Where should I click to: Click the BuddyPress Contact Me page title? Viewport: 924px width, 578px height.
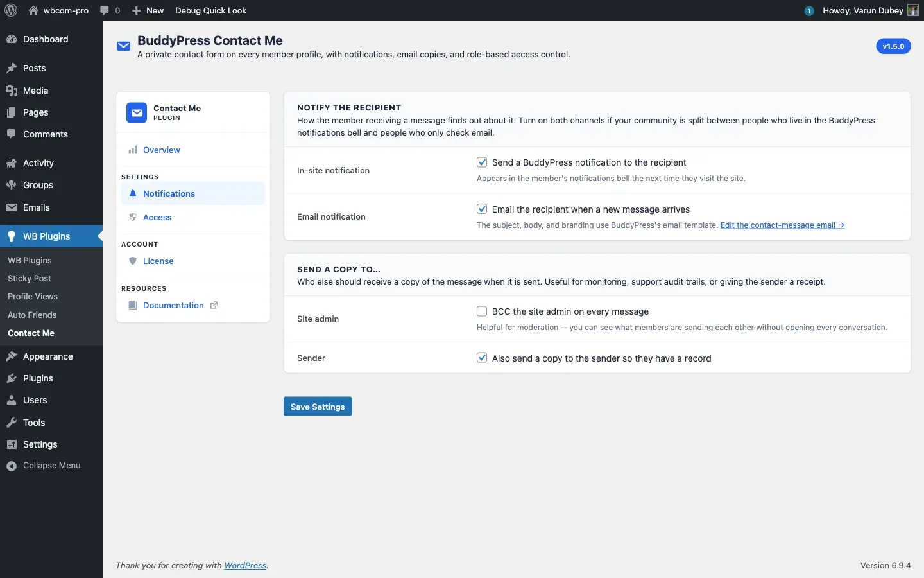click(x=210, y=40)
